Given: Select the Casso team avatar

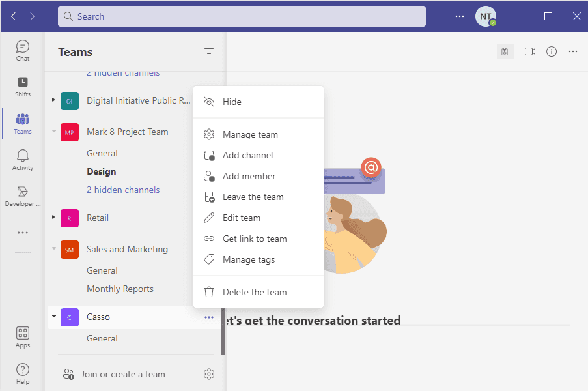Looking at the screenshot, I should click(x=70, y=317).
